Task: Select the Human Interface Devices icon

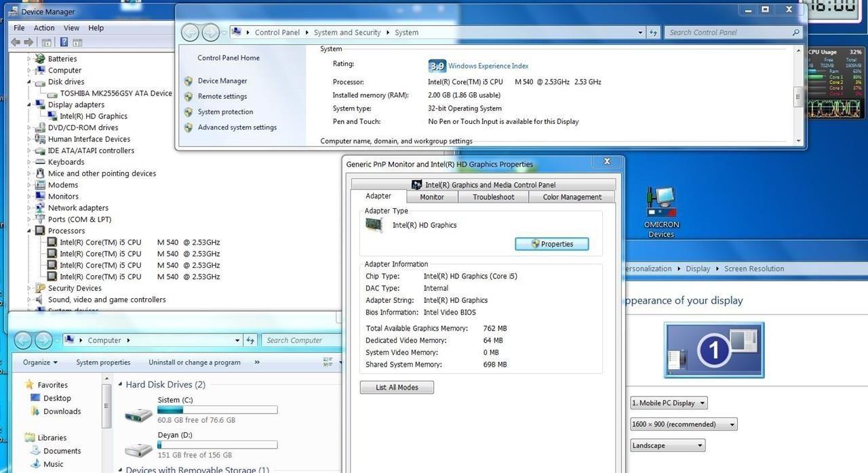Action: (x=40, y=139)
